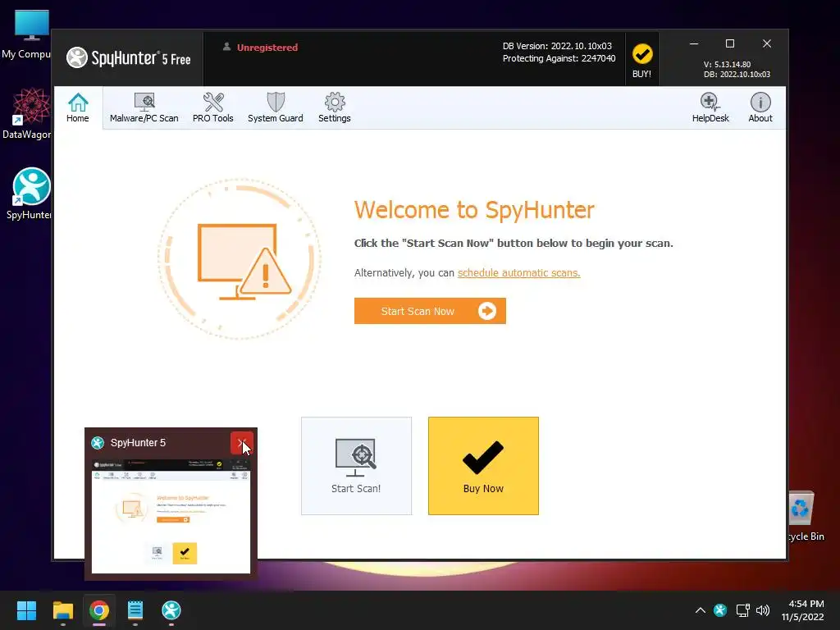Click the Unregistered status label
Image resolution: width=840 pixels, height=630 pixels.
click(267, 47)
